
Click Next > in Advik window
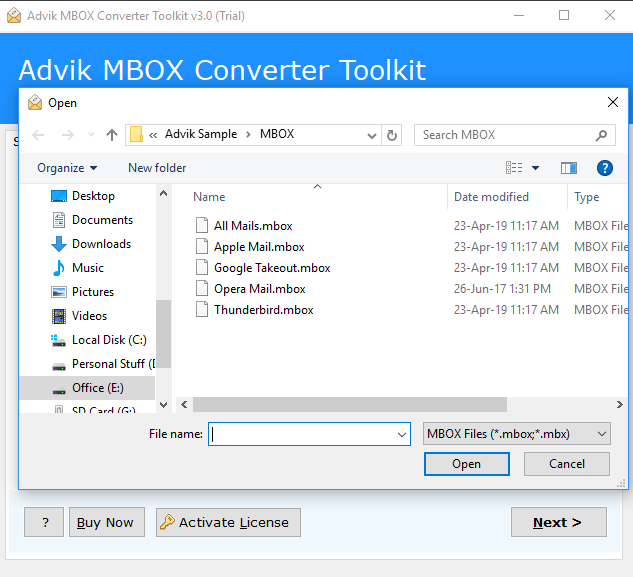point(558,522)
